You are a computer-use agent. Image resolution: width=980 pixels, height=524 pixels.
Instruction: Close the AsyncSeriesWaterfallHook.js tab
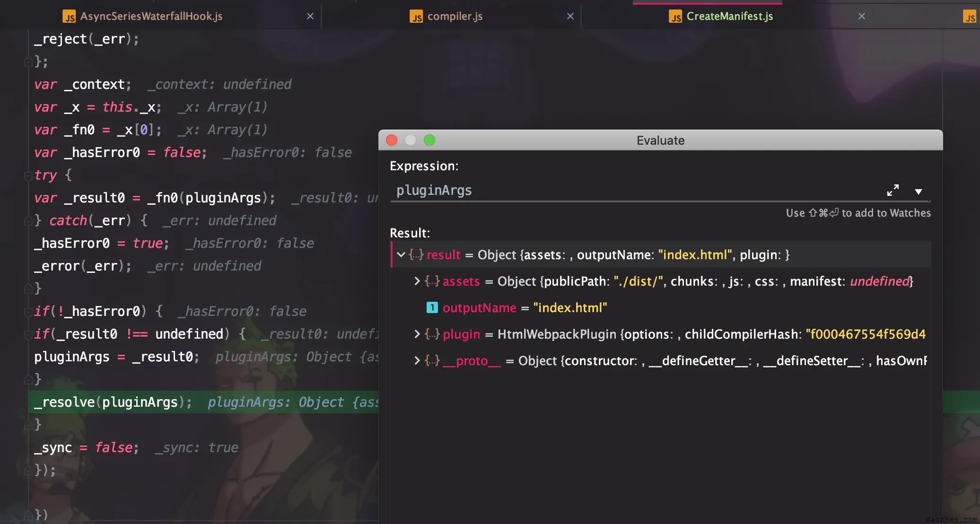(310, 16)
